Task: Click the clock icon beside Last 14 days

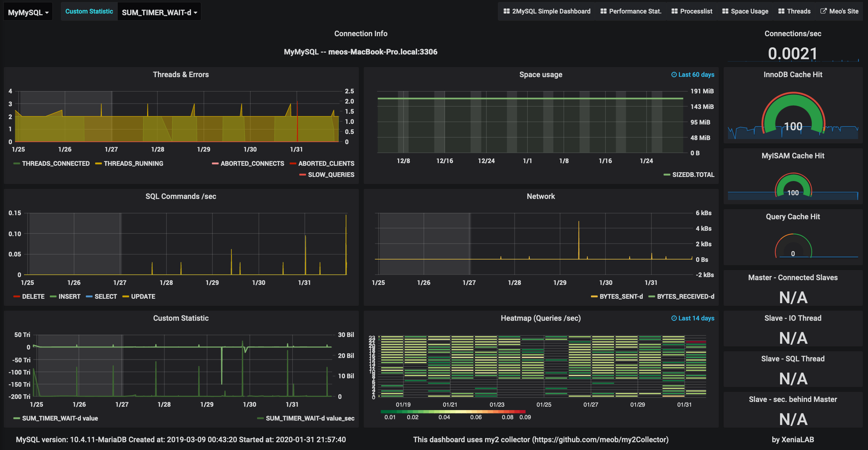Action: (x=674, y=318)
